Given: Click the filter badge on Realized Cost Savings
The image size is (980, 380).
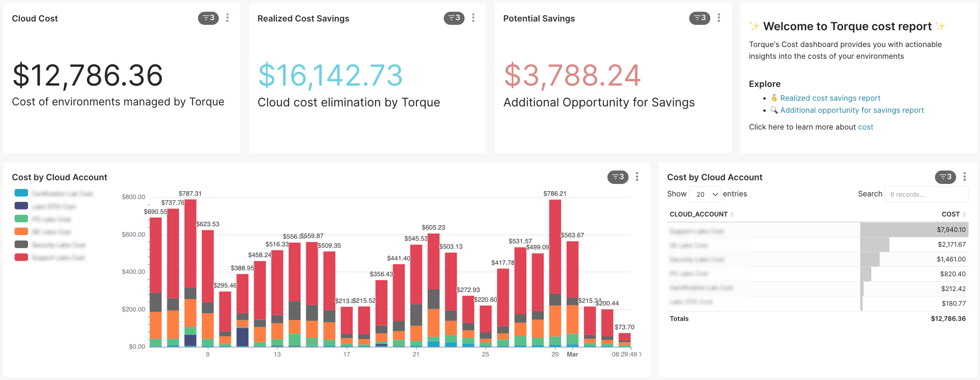Looking at the screenshot, I should 454,18.
